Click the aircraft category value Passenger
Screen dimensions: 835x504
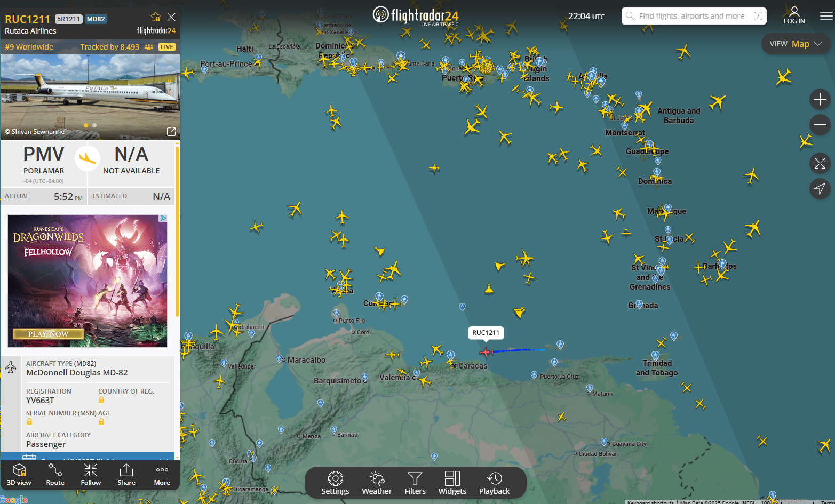pyautogui.click(x=46, y=444)
